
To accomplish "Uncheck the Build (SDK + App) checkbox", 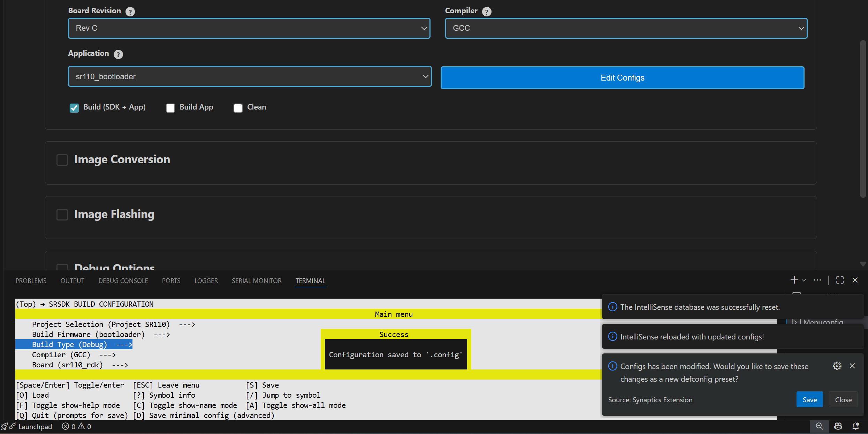I will click(x=74, y=108).
